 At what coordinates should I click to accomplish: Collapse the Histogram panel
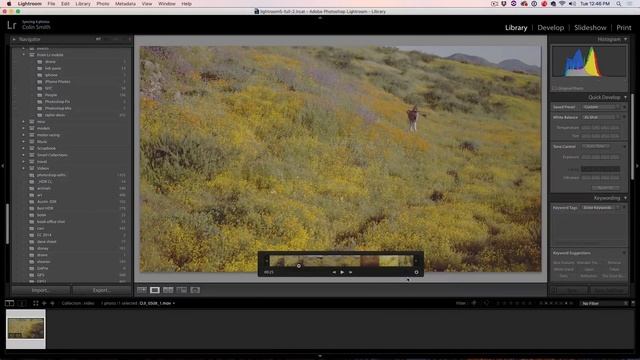pyautogui.click(x=625, y=39)
